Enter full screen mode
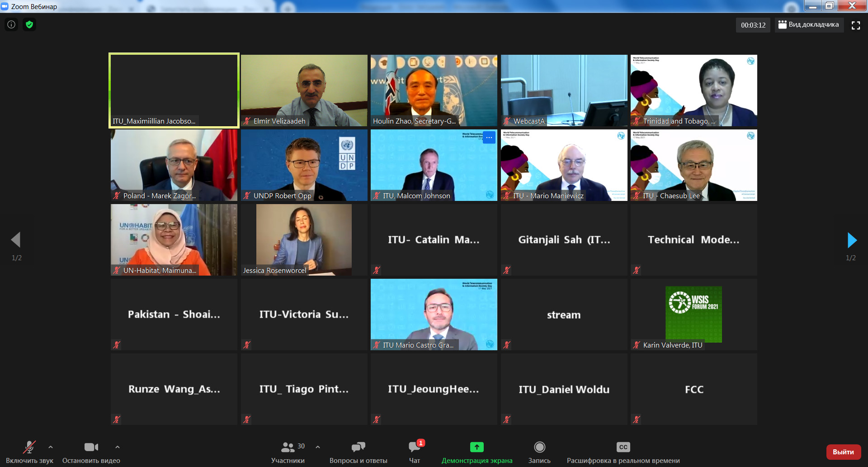This screenshot has width=868, height=467. pos(856,25)
